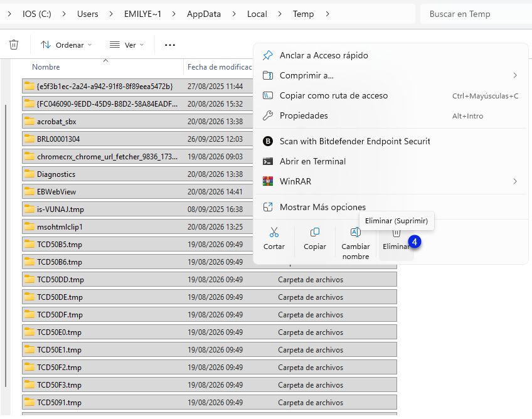Screen dimensions: 532x419
Task: Click Temp in the address breadcrumb
Action: [303, 14]
